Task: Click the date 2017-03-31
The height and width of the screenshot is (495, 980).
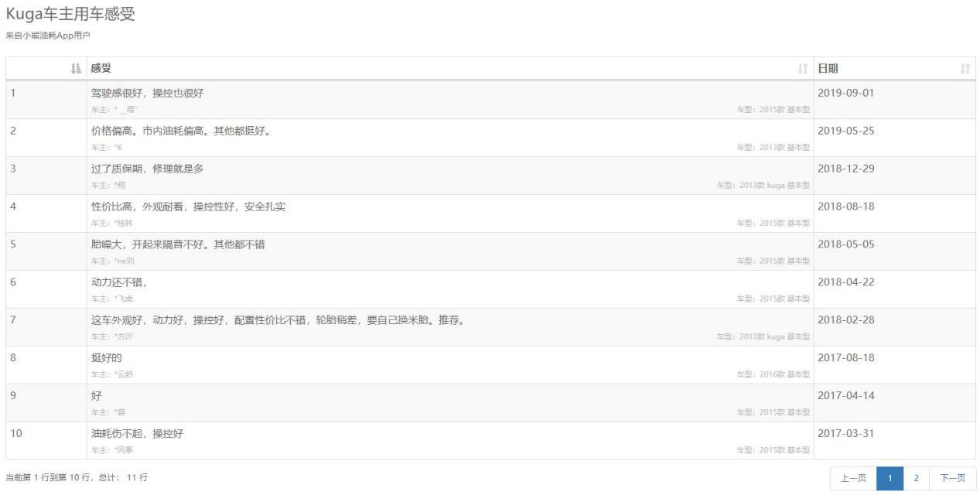Action: click(x=846, y=434)
